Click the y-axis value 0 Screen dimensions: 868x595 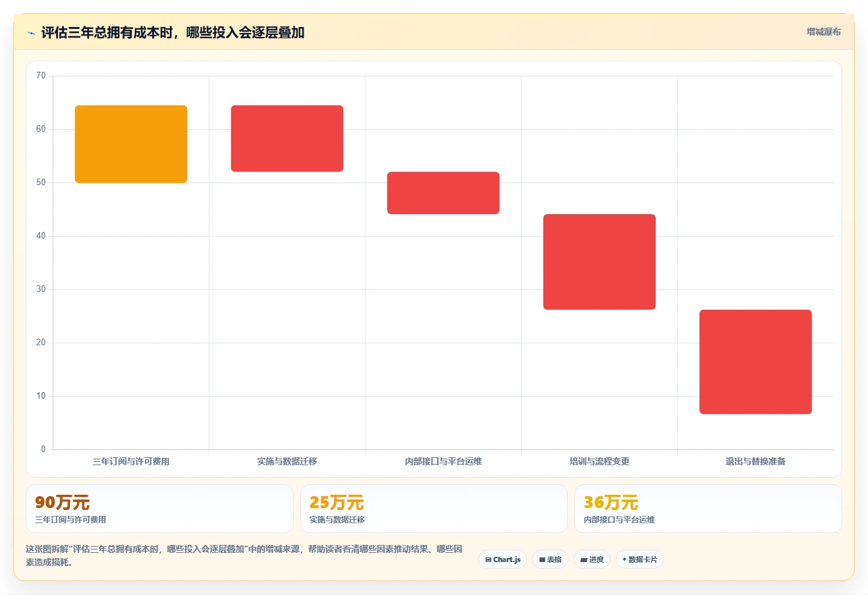[x=43, y=449]
